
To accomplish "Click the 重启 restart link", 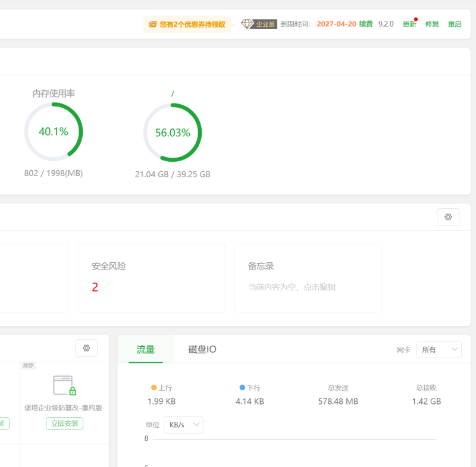I will click(455, 24).
